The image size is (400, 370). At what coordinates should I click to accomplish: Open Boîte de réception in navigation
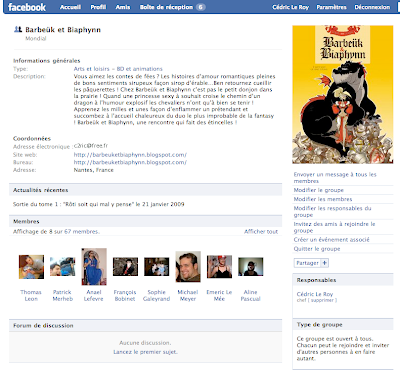click(x=166, y=7)
